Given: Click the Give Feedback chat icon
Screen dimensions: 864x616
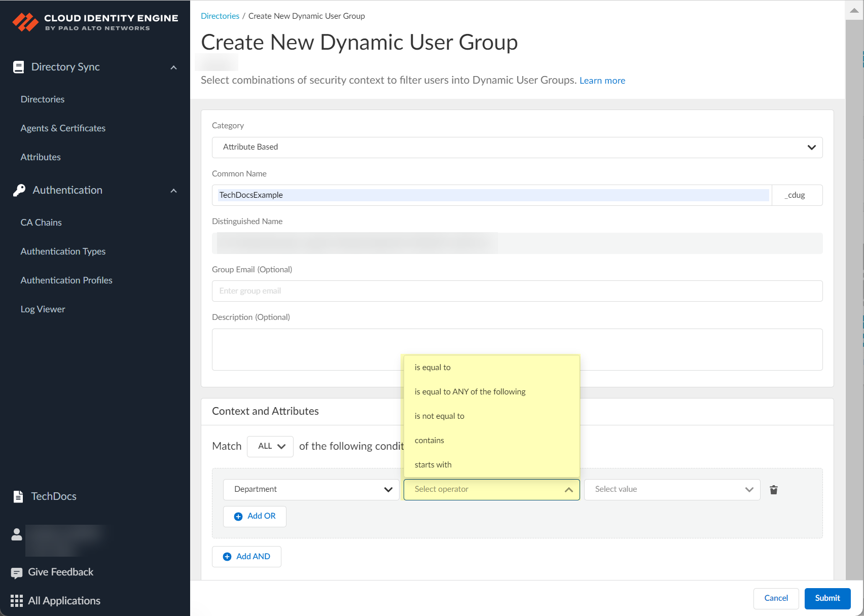Looking at the screenshot, I should pyautogui.click(x=17, y=572).
